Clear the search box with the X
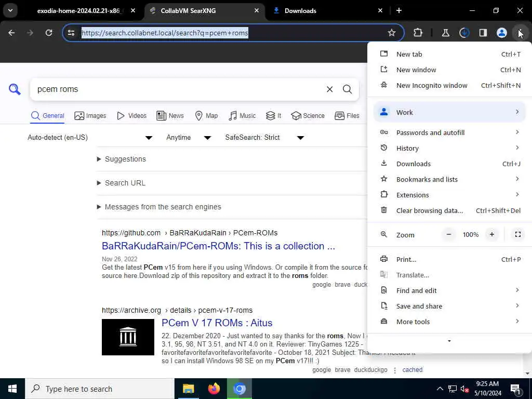The width and height of the screenshot is (532, 399). [329, 89]
